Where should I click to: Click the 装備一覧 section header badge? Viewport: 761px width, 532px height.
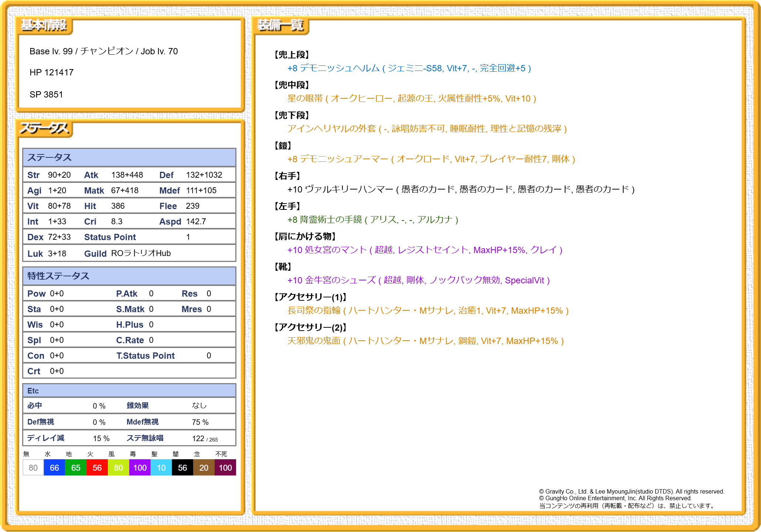coord(280,25)
